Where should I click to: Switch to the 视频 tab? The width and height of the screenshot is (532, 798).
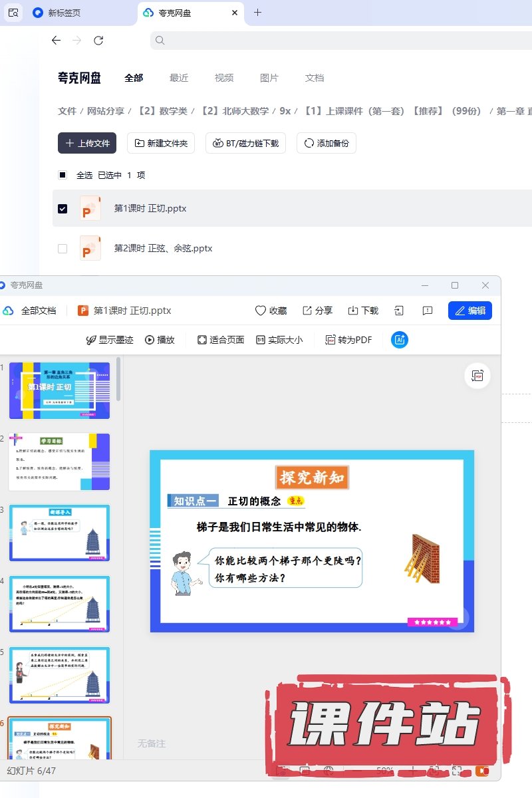[224, 78]
